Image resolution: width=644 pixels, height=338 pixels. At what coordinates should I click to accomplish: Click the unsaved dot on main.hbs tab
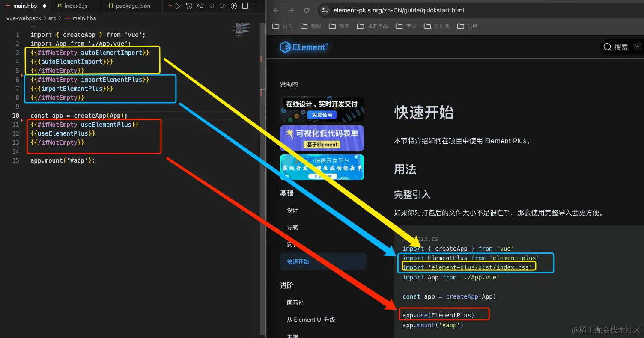point(45,6)
